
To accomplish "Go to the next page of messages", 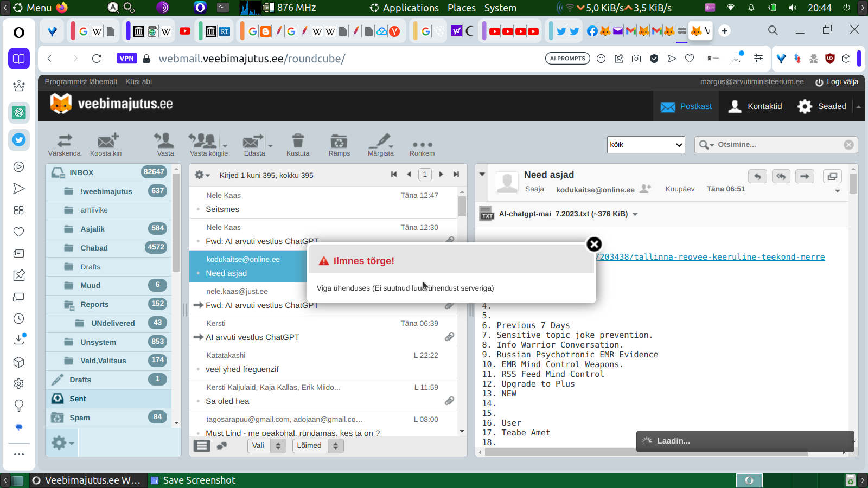I will click(441, 175).
